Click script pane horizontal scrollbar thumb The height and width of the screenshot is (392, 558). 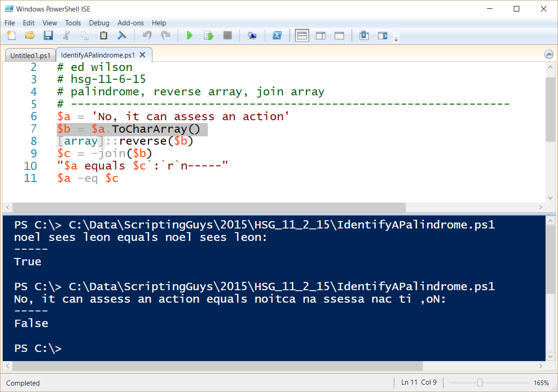point(209,208)
